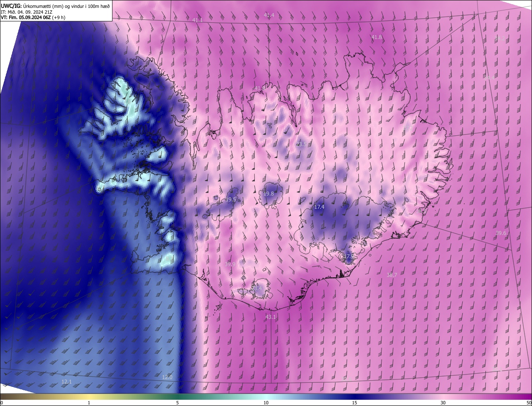Click the 12.0 value label

167,377
